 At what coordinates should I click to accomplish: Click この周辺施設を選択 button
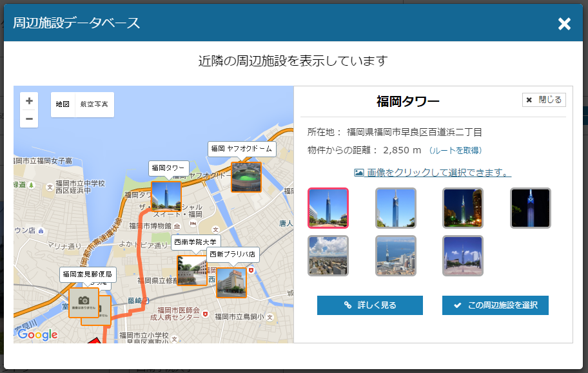495,305
